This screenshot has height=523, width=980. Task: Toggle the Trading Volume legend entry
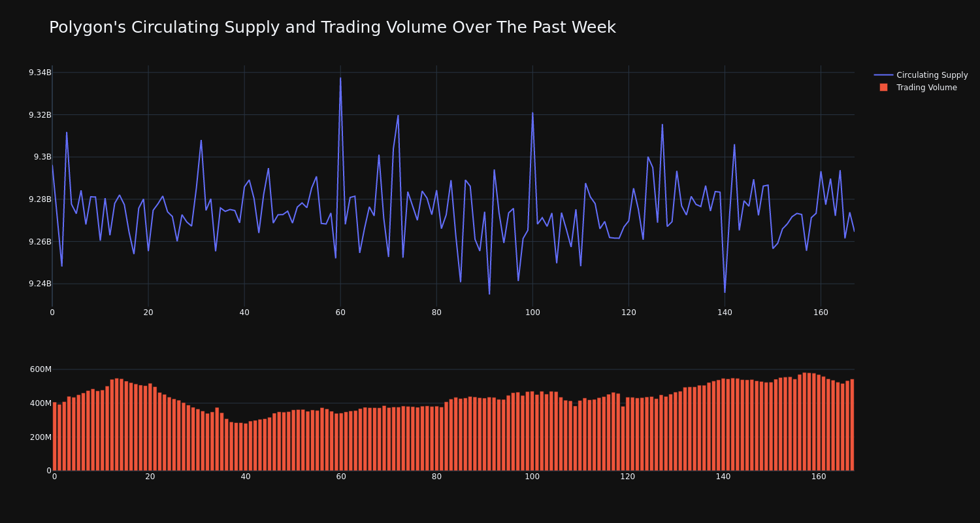[921, 88]
